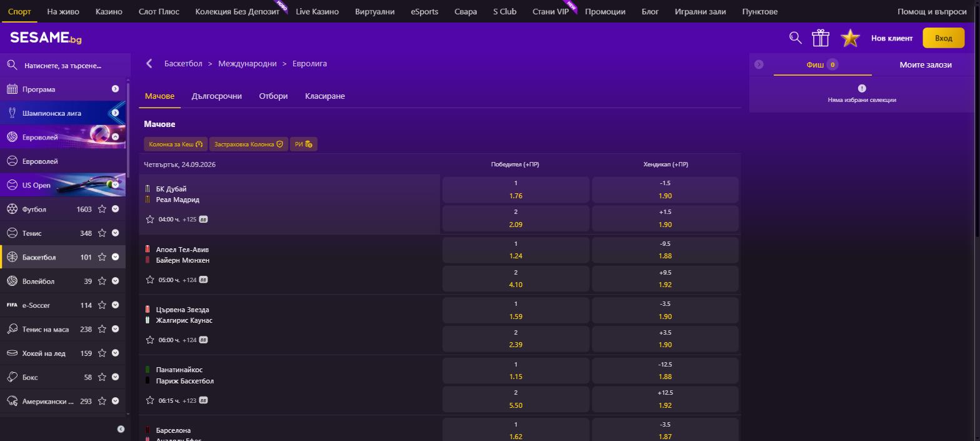Expand the Хокей на лед category chevron
Screen dimensions: 980x441
[115, 353]
